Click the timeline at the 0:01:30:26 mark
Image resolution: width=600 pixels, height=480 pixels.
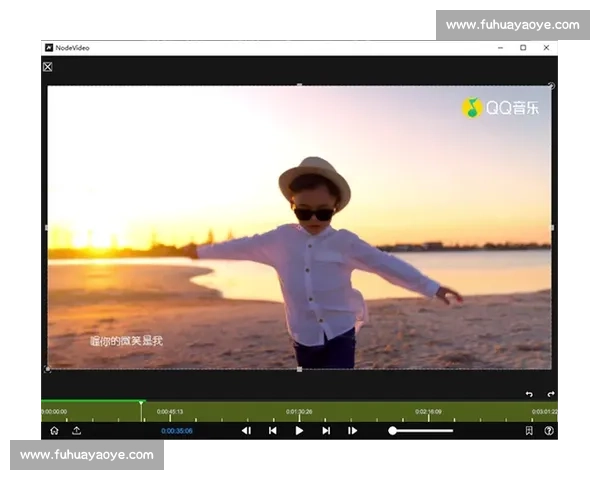(299, 413)
